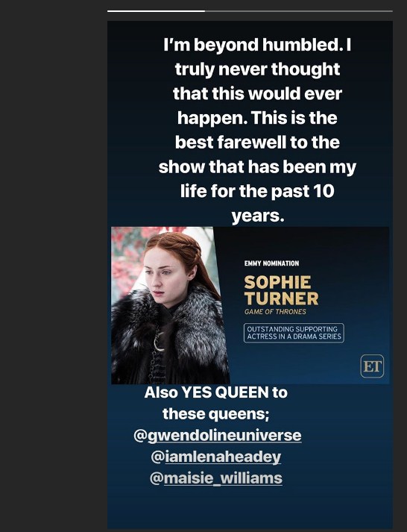407x532 pixels.
Task: Click the gold SOPHIE TURNER name
Action: tap(281, 290)
